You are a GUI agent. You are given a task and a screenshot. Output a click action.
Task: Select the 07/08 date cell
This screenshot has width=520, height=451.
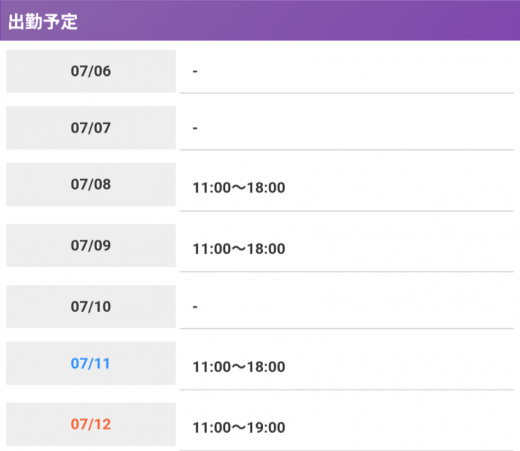pyautogui.click(x=91, y=184)
